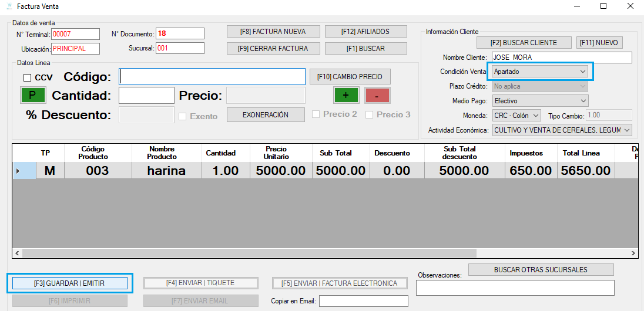Click F5 Enviar | Factura Electronica button

(x=340, y=283)
